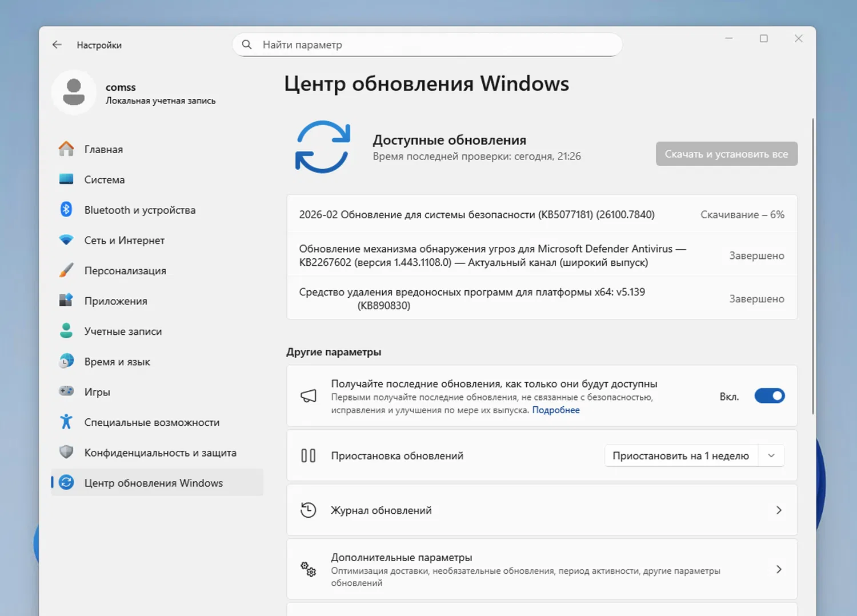The width and height of the screenshot is (857, 616).
Task: Click the pause icon beside Приостановка обновлений
Action: pos(309,455)
